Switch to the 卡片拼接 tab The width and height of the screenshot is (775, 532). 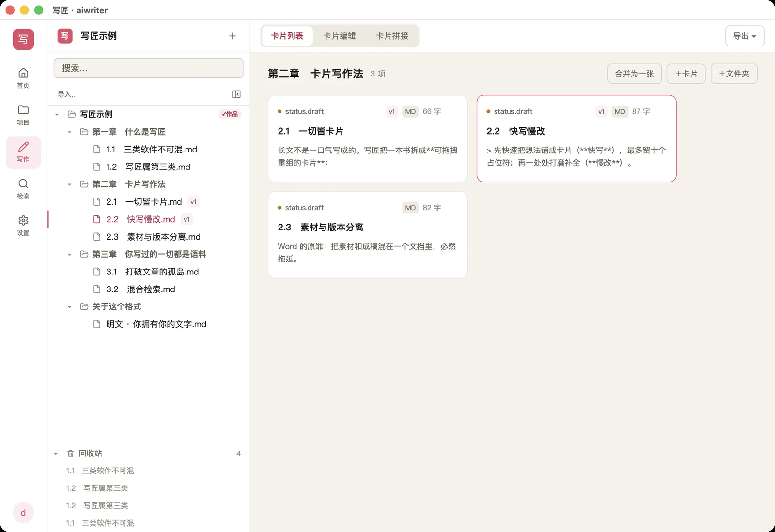392,36
